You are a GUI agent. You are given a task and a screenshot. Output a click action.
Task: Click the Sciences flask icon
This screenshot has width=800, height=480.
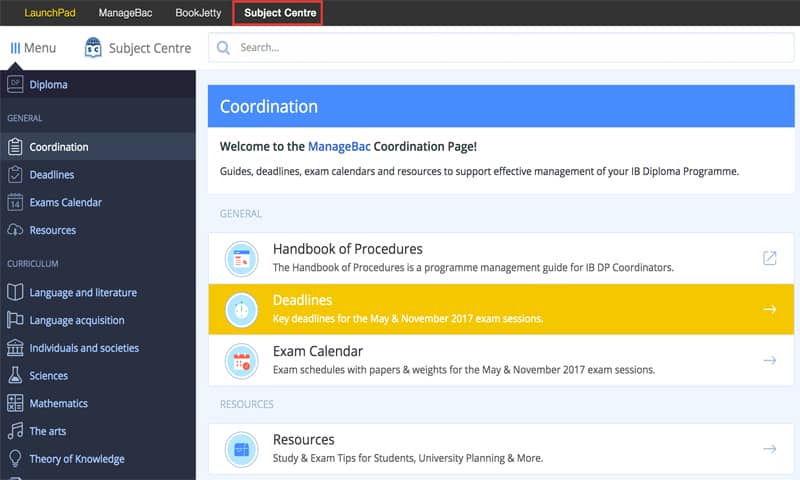15,375
